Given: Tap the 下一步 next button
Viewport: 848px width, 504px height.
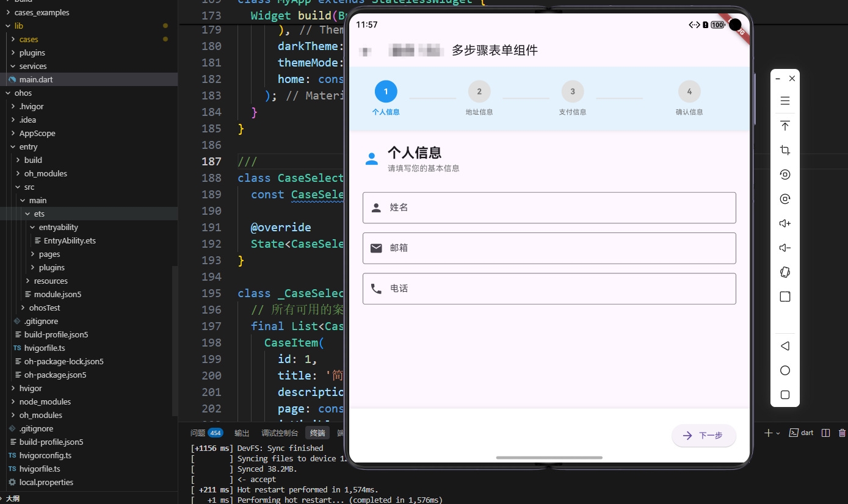Looking at the screenshot, I should point(704,435).
